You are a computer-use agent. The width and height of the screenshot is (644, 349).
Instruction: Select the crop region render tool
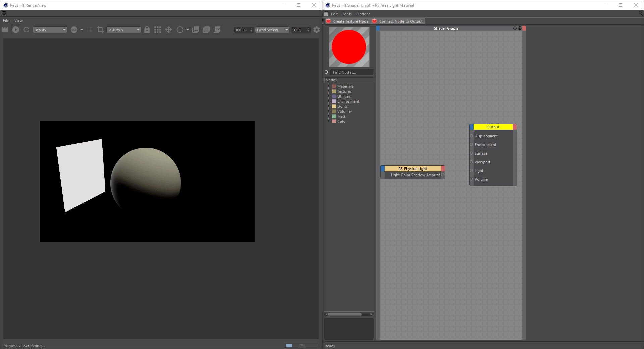(x=100, y=30)
